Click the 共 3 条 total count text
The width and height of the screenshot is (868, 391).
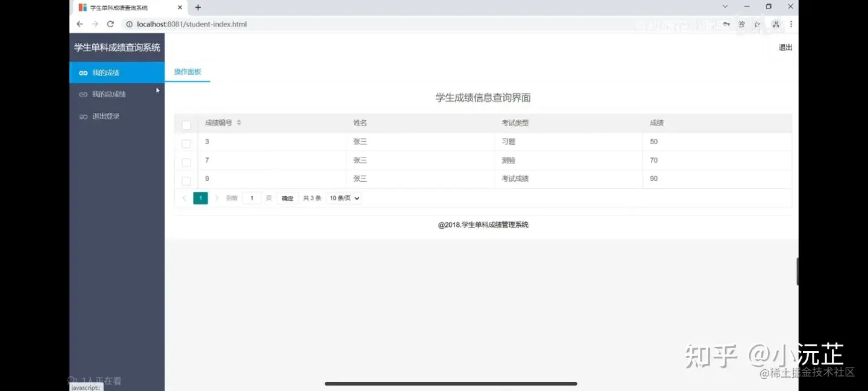tap(312, 198)
